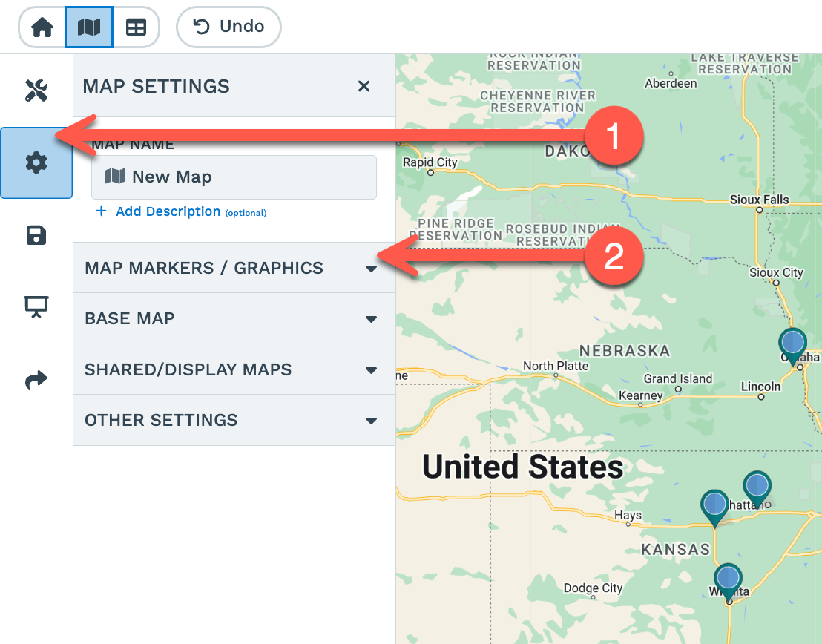Open map settings gear icon

pos(36,162)
